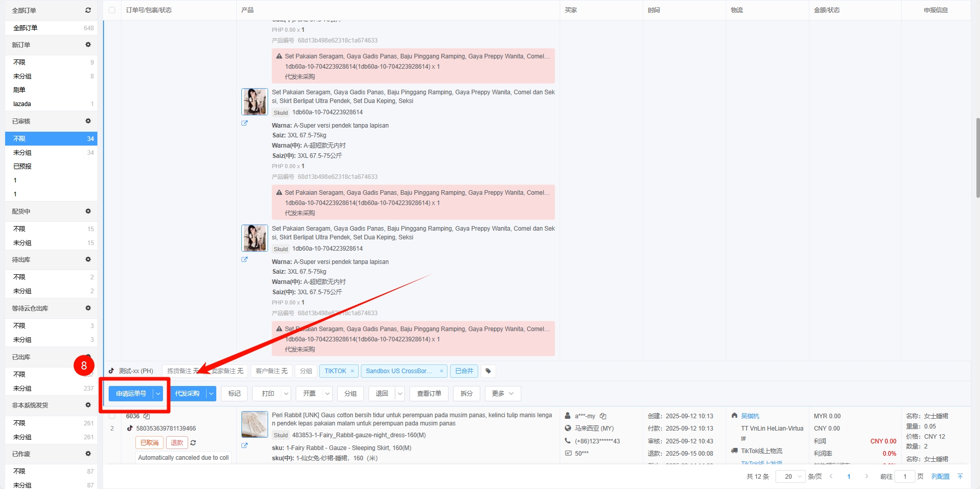
Task: Copy the buyer name a***-my
Action: [x=603, y=416]
